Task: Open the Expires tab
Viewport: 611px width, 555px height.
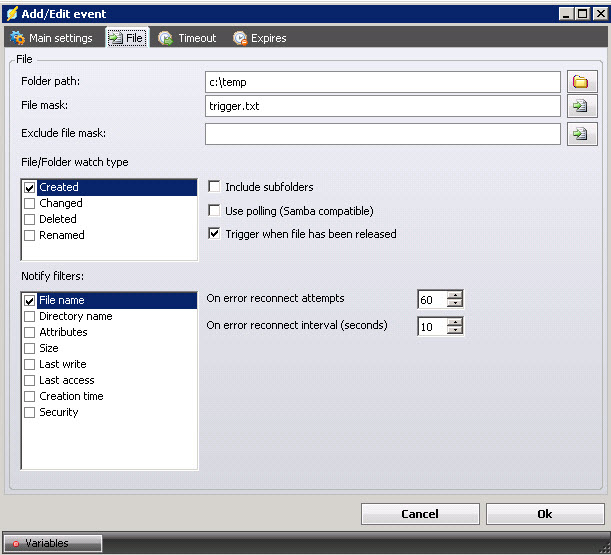Action: [260, 38]
